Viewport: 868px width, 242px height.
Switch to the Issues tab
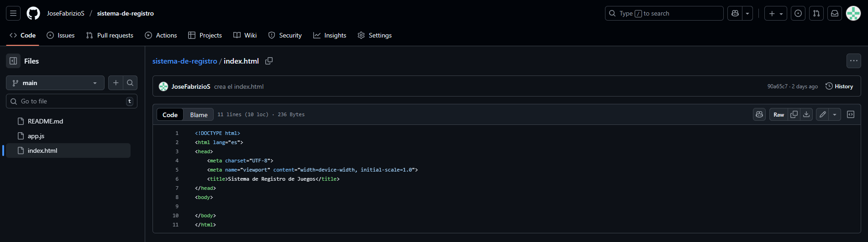[x=61, y=35]
